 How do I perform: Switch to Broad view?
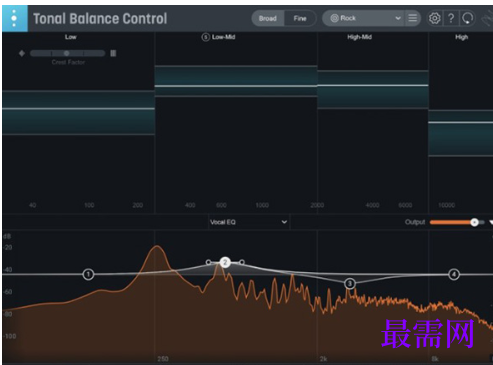[x=268, y=18]
